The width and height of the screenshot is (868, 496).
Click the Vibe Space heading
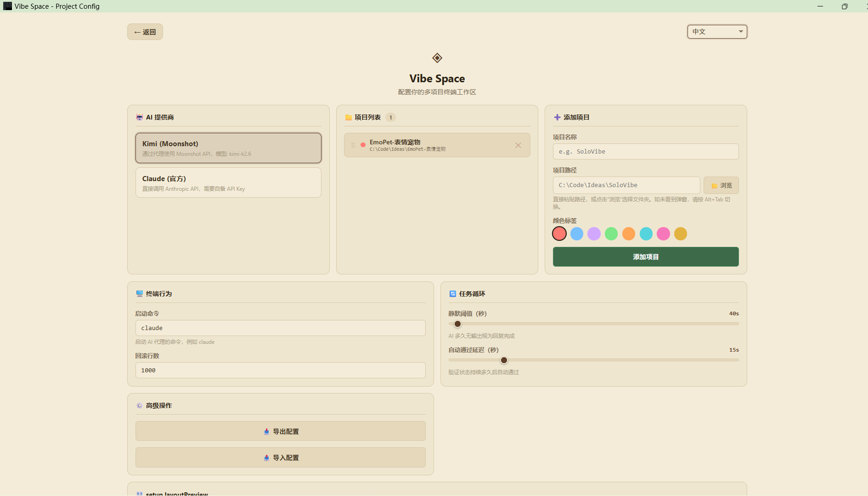437,79
